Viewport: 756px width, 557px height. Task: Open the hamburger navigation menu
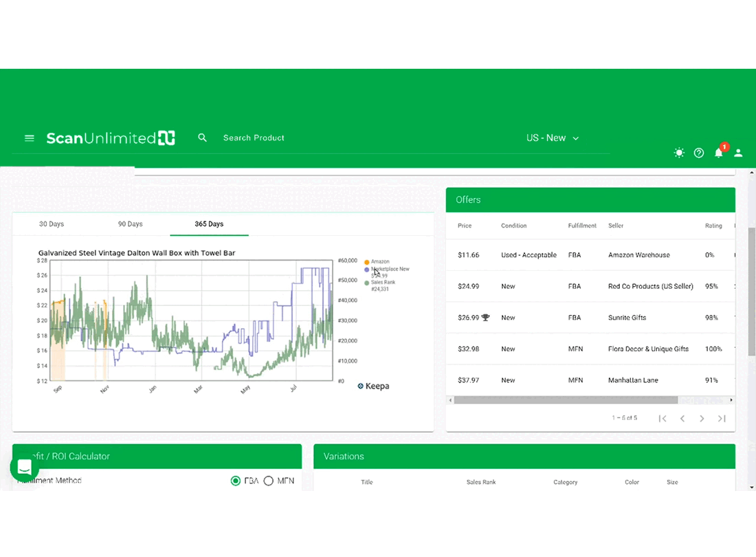coord(30,138)
